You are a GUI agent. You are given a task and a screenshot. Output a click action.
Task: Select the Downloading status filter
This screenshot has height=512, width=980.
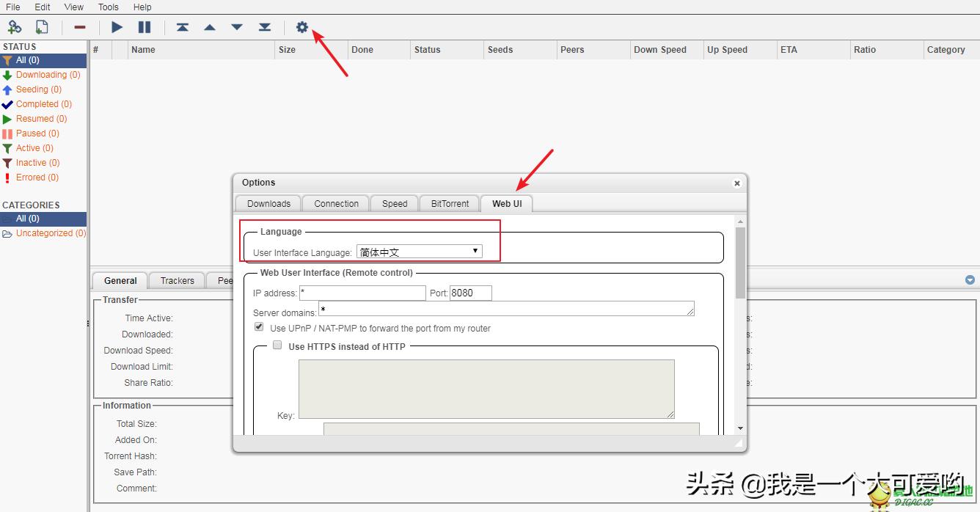tap(43, 74)
